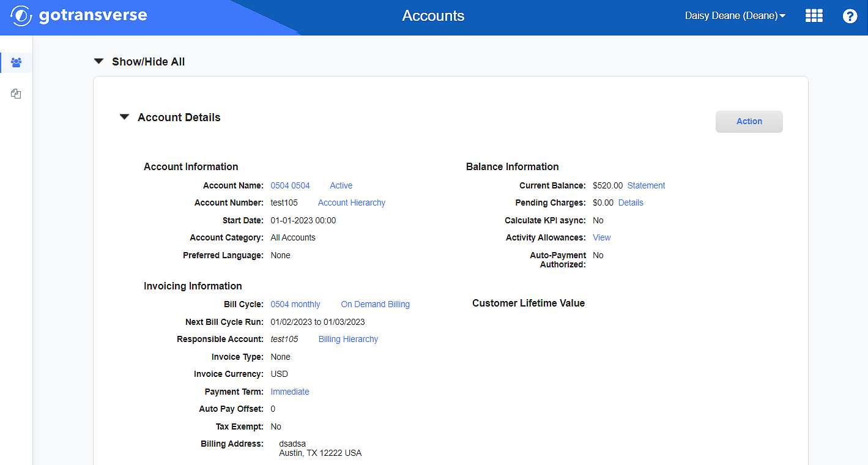Select account number value test105

(x=284, y=203)
